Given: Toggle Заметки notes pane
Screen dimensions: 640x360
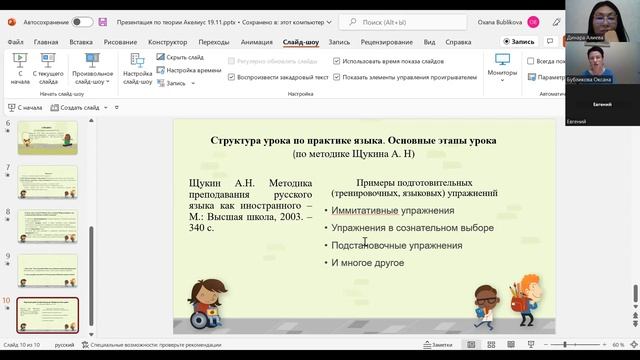Looking at the screenshot, I should 438,345.
